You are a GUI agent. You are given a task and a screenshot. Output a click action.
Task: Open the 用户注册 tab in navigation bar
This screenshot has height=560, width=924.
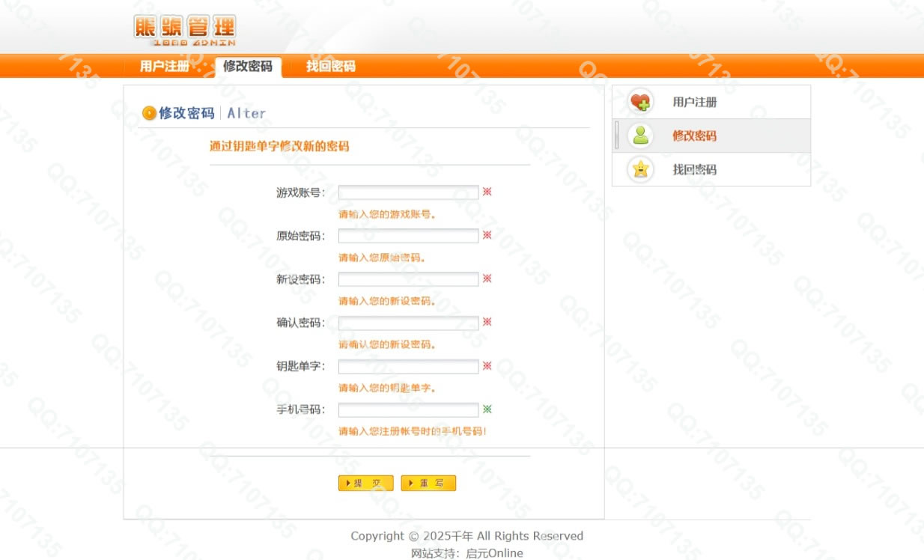pyautogui.click(x=164, y=66)
